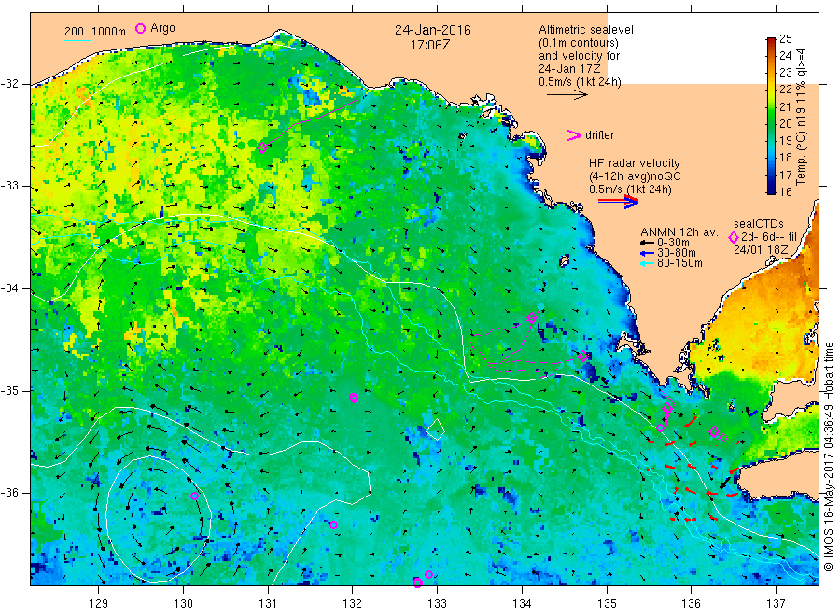Click the IMOS copyright timestamp text
This screenshot has width=840, height=616.
click(829, 457)
